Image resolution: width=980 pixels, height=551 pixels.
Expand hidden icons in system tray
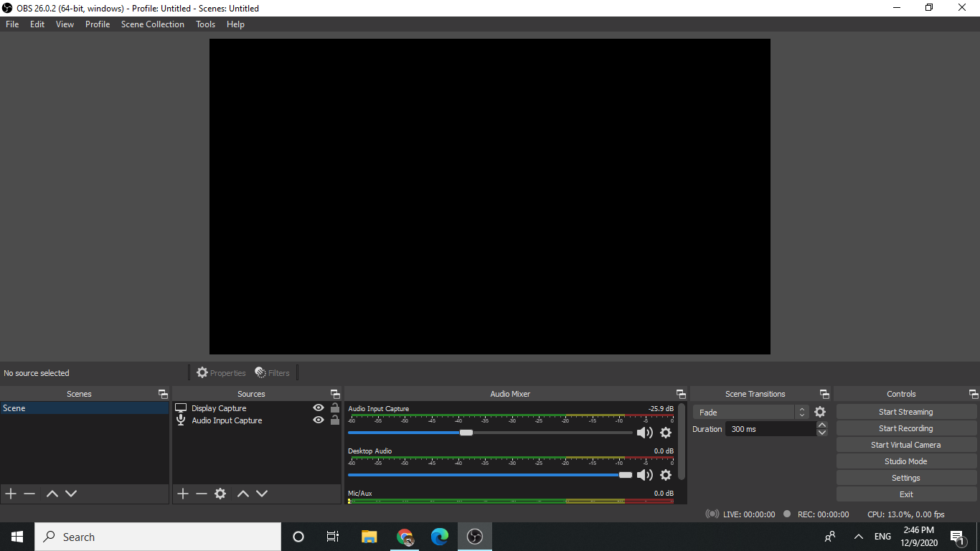click(858, 536)
